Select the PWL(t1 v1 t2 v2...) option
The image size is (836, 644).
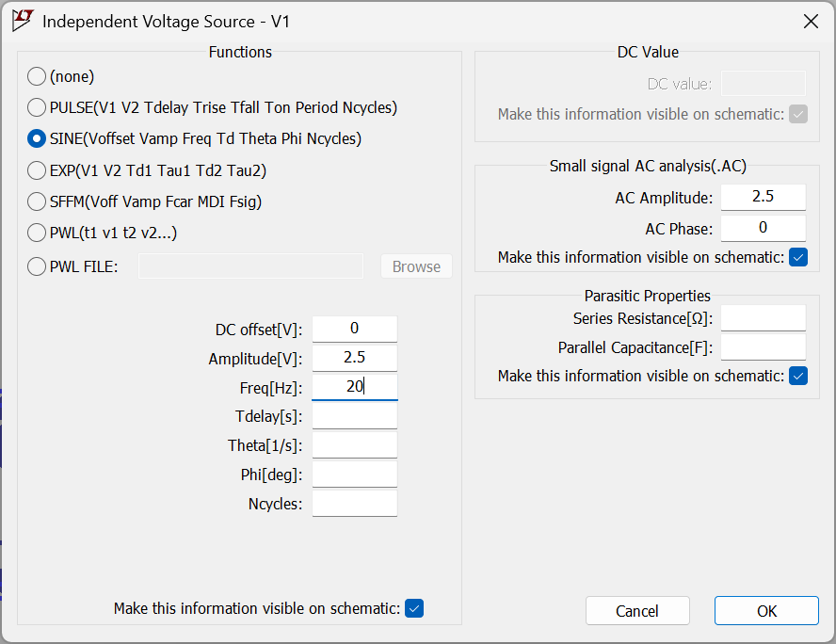[x=37, y=233]
